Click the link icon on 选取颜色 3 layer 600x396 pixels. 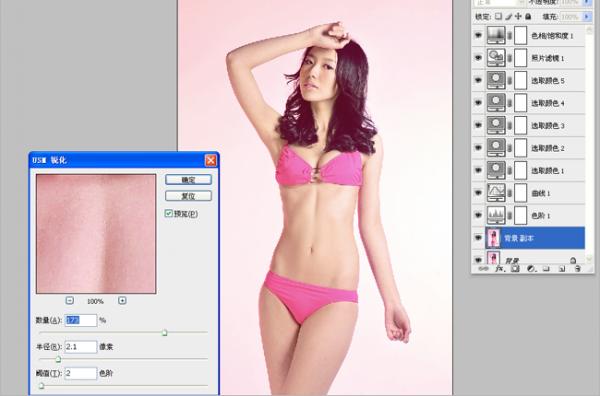[x=510, y=125]
